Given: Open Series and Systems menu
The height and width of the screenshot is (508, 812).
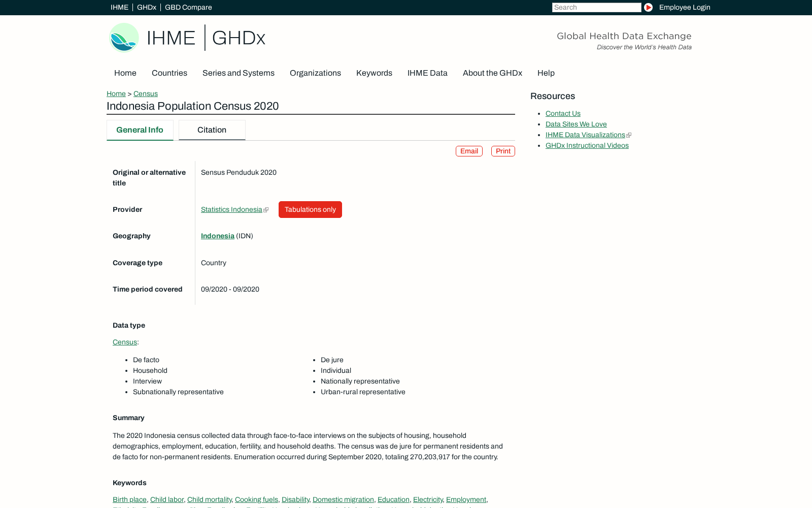Looking at the screenshot, I should click(239, 73).
